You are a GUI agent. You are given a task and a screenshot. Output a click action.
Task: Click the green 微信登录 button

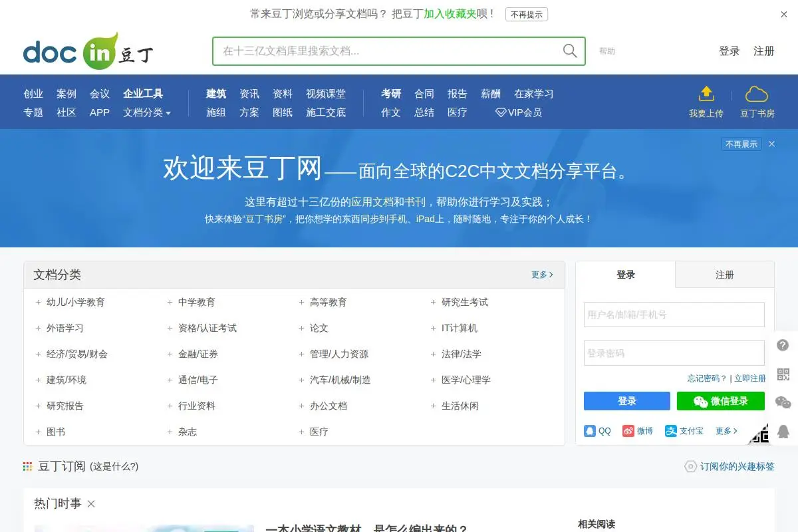(721, 401)
